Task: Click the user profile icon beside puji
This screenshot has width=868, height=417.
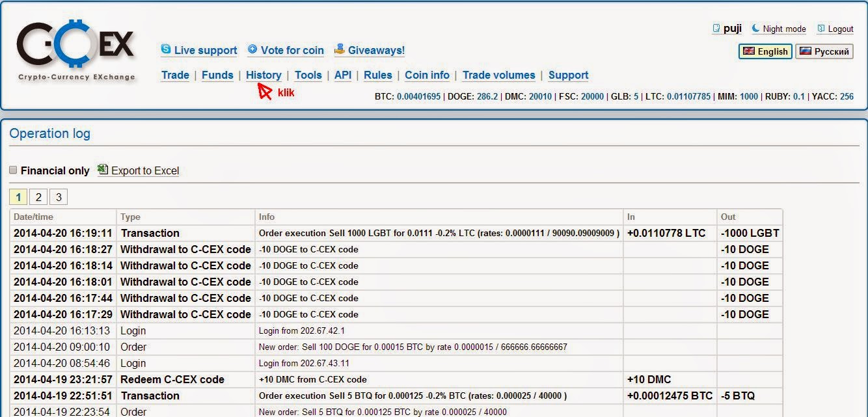Action: pos(716,29)
